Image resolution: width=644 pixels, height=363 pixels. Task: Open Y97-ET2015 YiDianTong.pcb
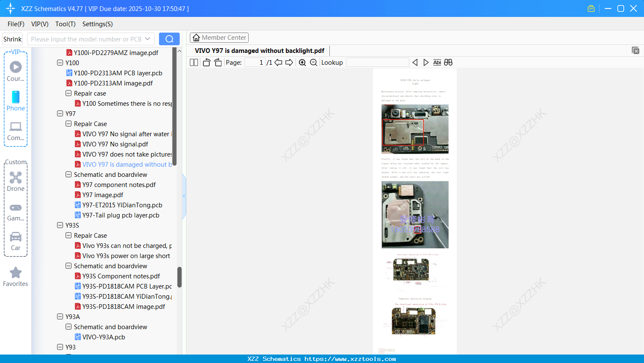118,205
